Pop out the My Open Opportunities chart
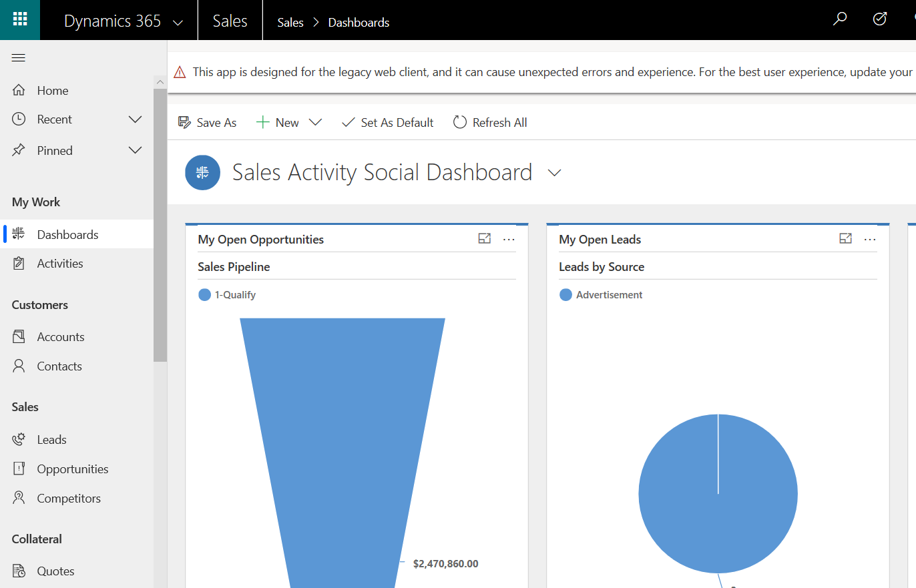The height and width of the screenshot is (588, 916). (x=484, y=238)
